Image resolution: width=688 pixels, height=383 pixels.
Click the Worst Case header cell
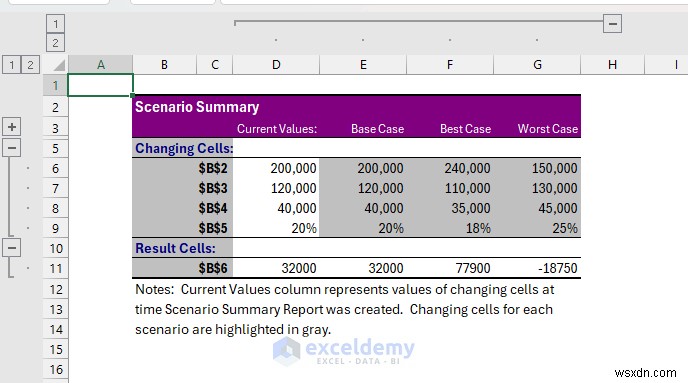(548, 129)
